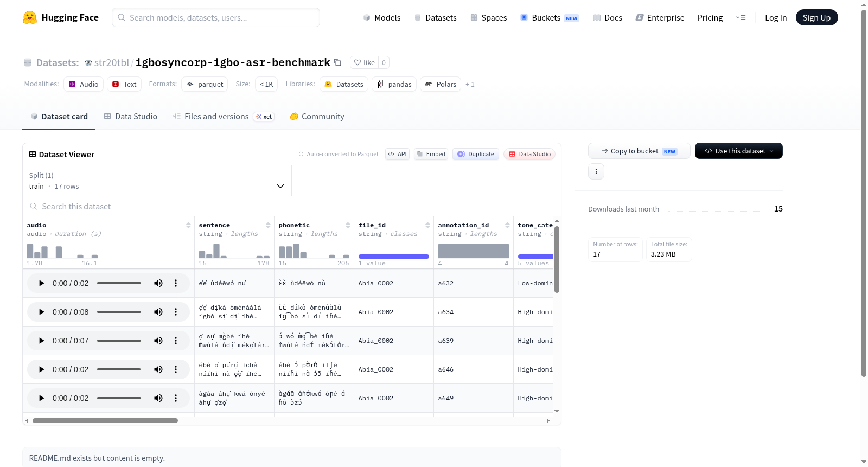Open the Use this dataset dropdown
Image resolution: width=868 pixels, height=467 pixels.
click(738, 151)
